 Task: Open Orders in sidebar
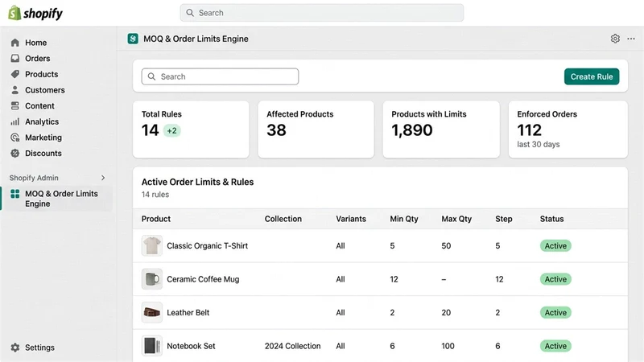coord(37,58)
